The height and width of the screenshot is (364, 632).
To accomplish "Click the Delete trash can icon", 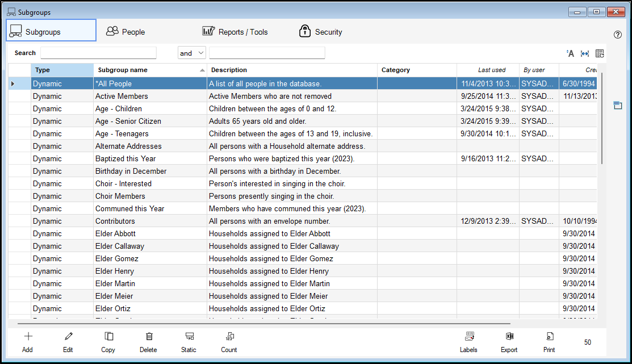I will point(149,337).
